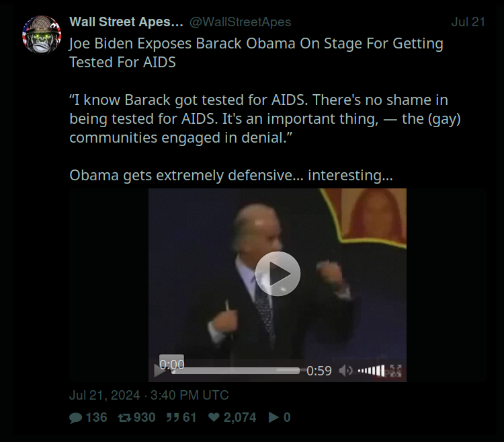Open the Wall Street Apes gorilla avatar

(42, 35)
